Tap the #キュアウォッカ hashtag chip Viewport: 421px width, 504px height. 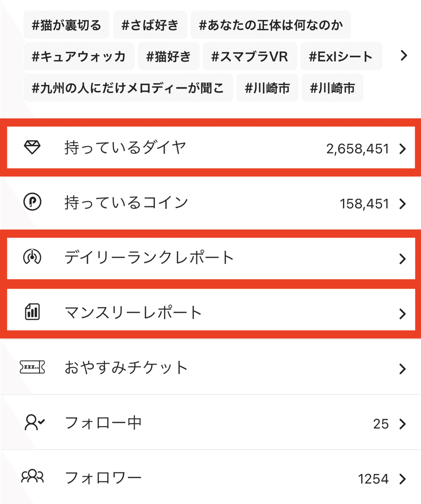79,56
